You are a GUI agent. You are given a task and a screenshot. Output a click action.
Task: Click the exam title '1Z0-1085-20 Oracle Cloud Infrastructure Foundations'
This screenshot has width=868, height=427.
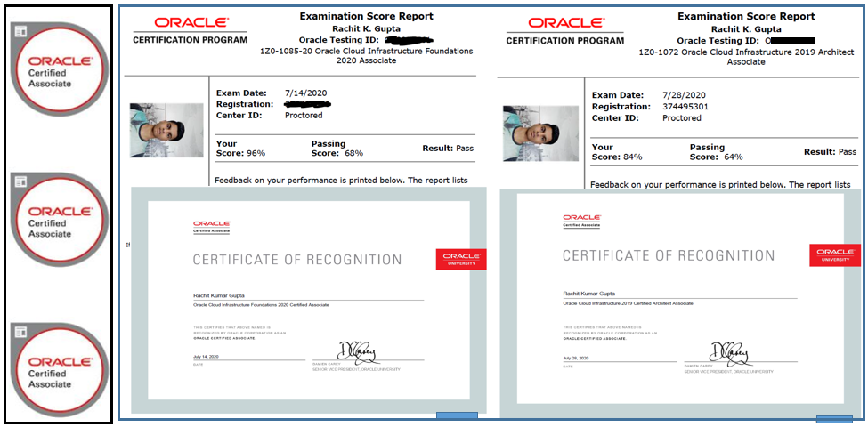[x=367, y=51]
